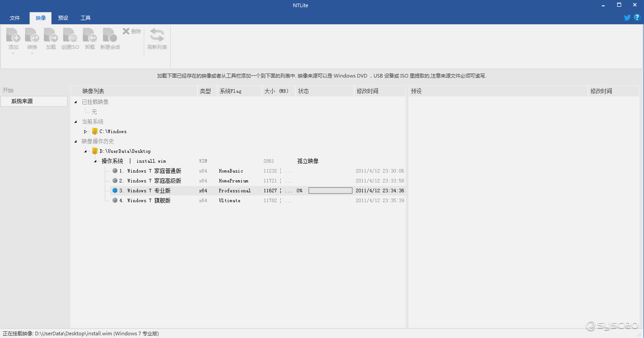Click the 添加 (Add) image icon
This screenshot has width=644, height=338.
click(x=13, y=35)
